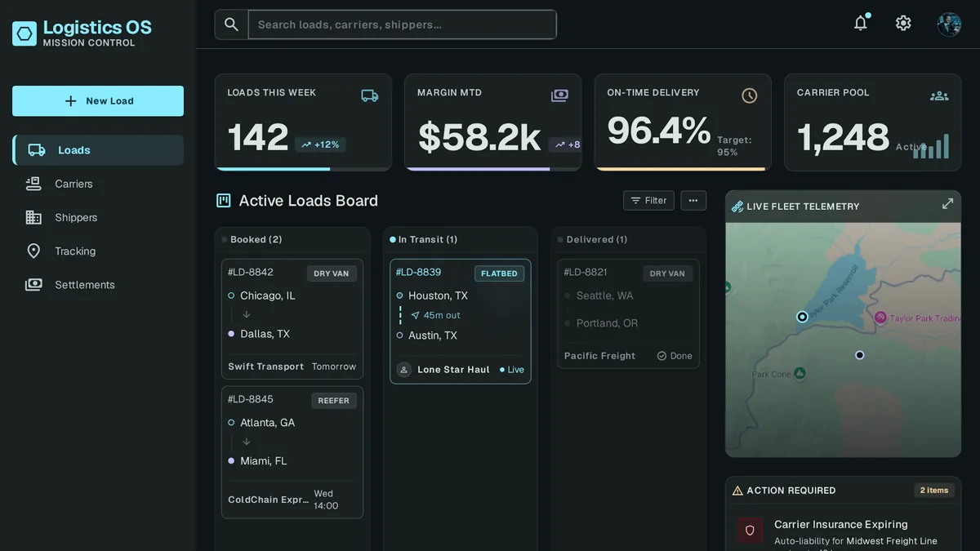
Task: Click the warning icon in Action Required
Action: click(737, 491)
